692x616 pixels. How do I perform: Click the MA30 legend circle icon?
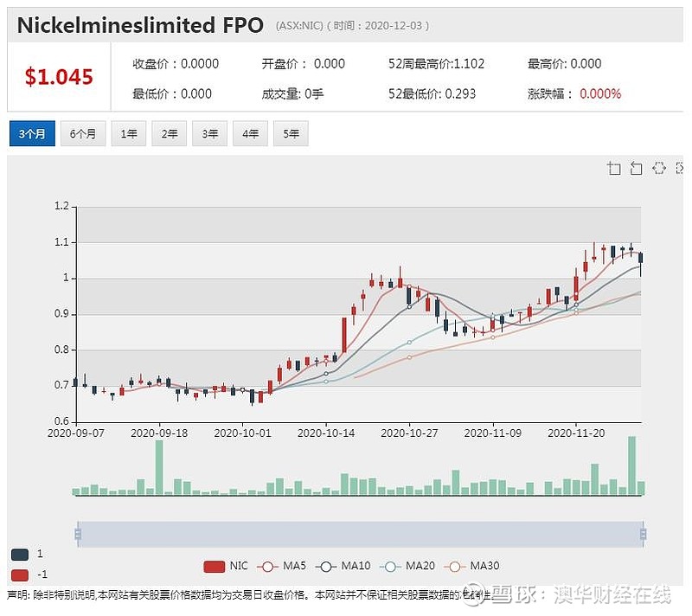point(453,565)
